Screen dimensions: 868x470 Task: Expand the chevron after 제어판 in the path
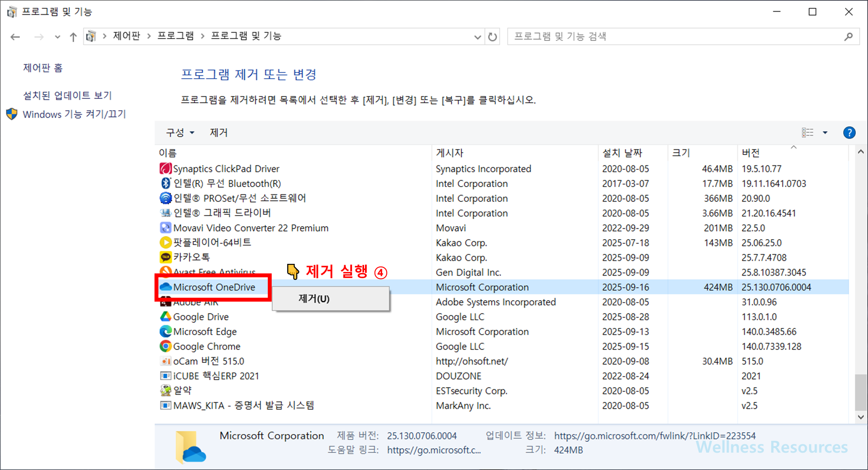pyautogui.click(x=149, y=36)
